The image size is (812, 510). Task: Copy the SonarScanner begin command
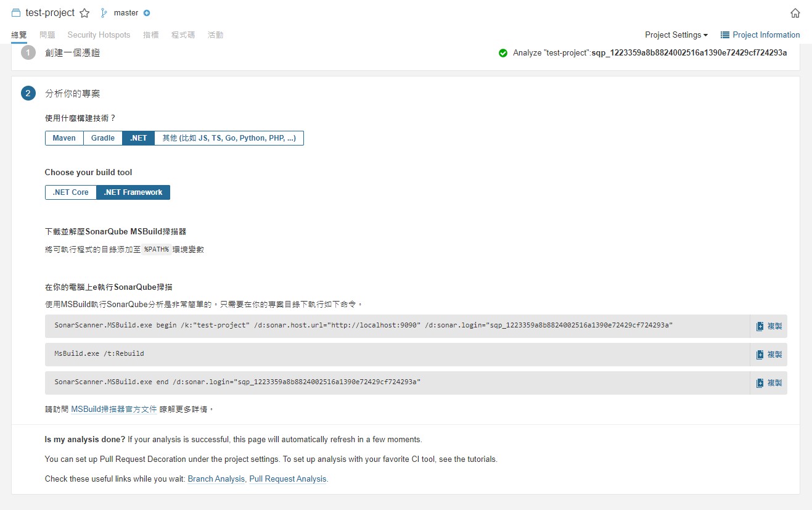769,326
